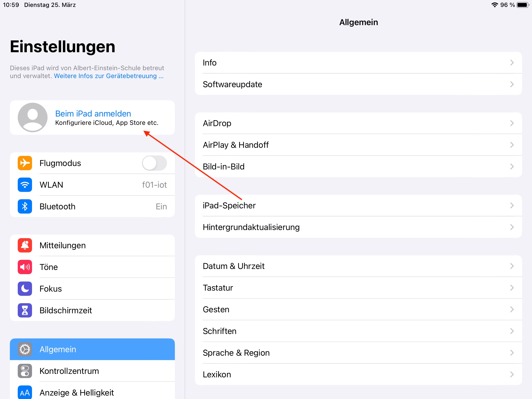Screen dimensions: 532x399
Task: Tap the blue WLAN wifi icon
Action: pyautogui.click(x=25, y=185)
